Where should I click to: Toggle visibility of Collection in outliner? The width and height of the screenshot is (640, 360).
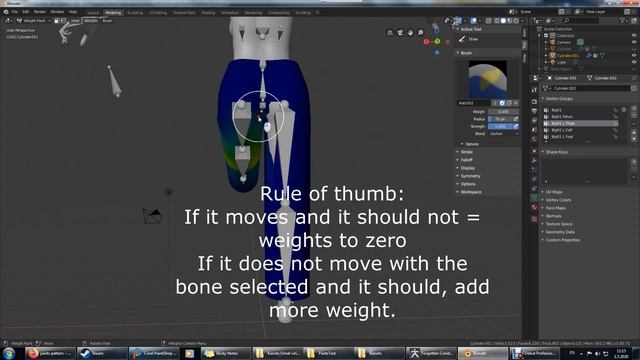pyautogui.click(x=634, y=36)
